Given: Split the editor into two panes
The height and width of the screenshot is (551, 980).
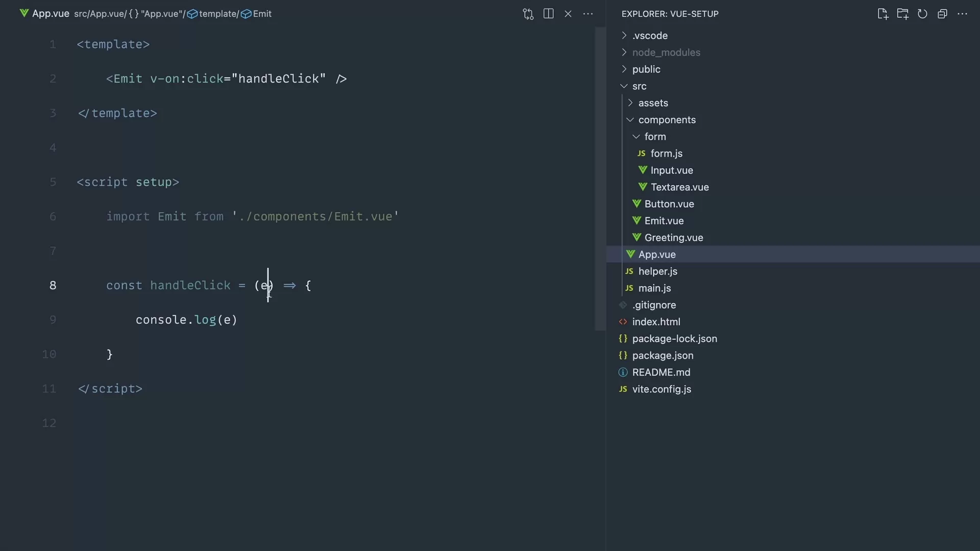Looking at the screenshot, I should pos(548,14).
